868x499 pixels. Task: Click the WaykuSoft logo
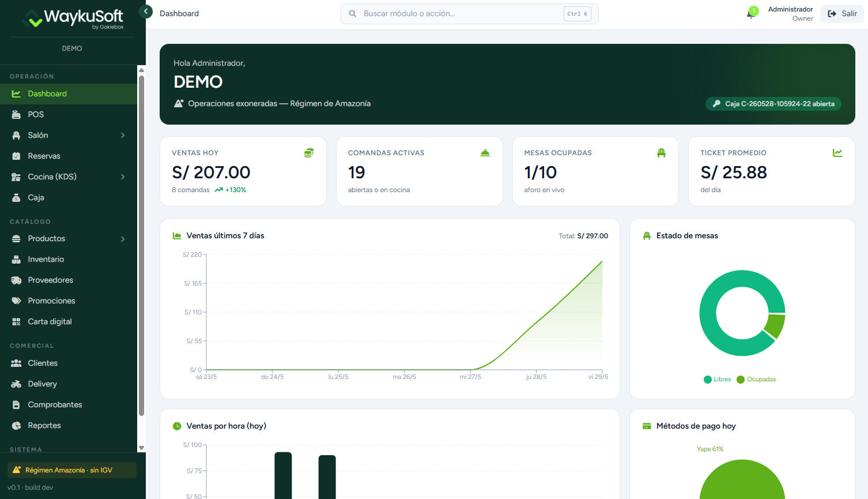(73, 18)
